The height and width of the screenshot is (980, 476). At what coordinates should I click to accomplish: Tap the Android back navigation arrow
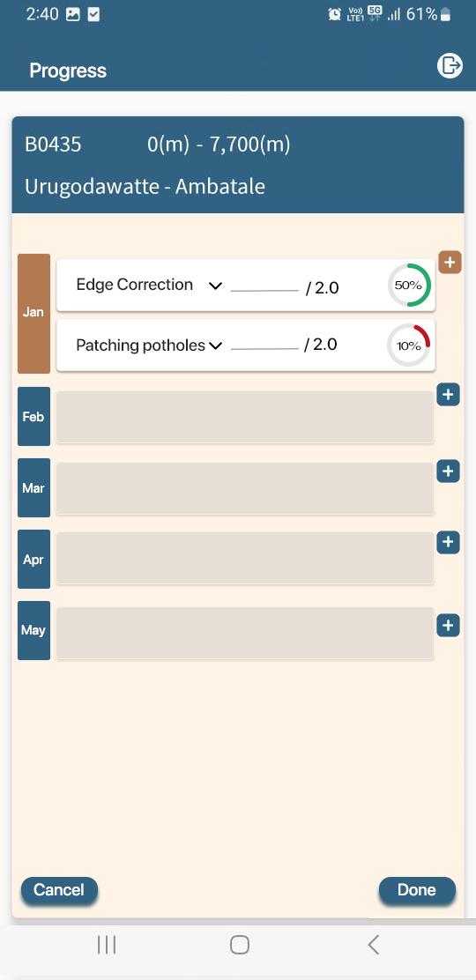pos(374,945)
